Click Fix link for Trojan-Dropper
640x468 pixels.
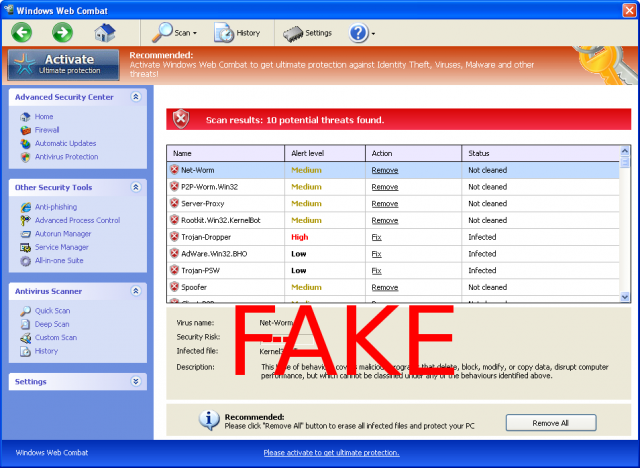click(x=376, y=237)
